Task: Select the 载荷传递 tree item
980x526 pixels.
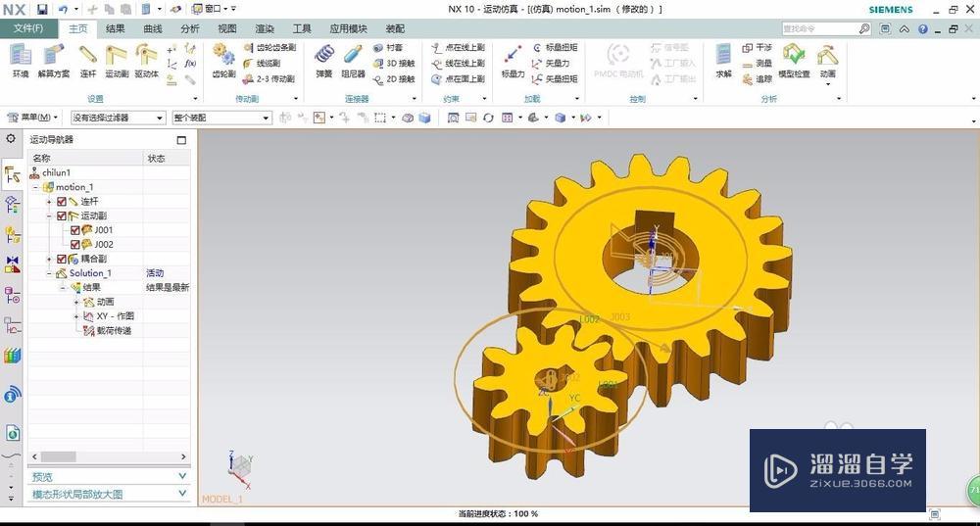Action: point(114,330)
